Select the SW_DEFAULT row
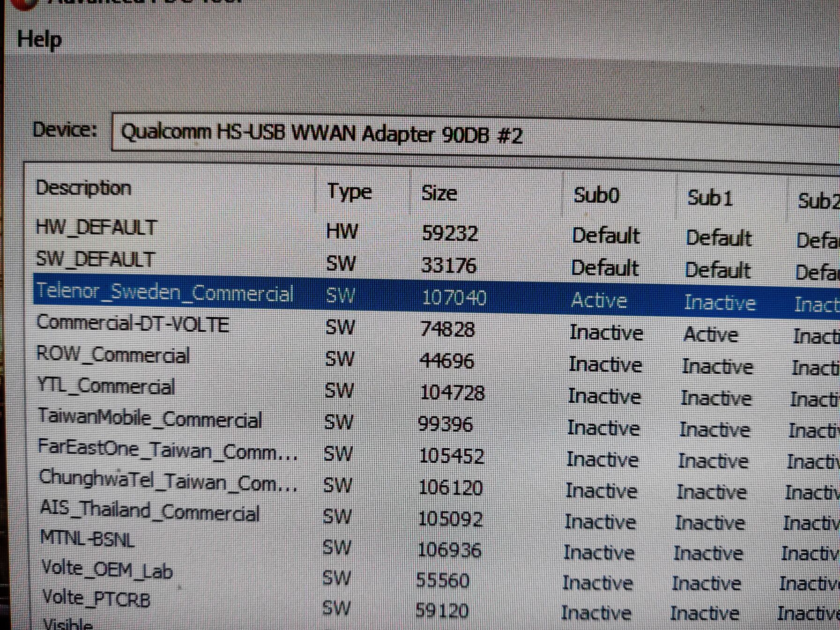This screenshot has width=840, height=630. [x=436, y=265]
